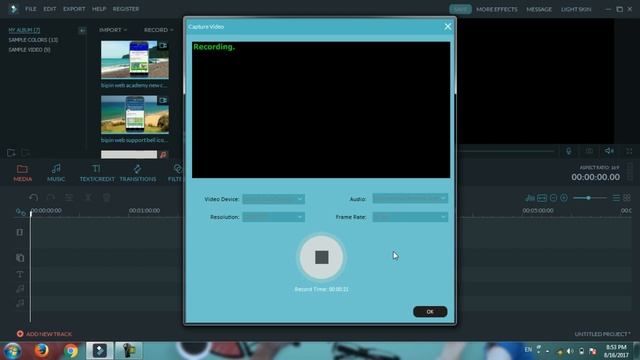This screenshot has height=360, width=640.
Task: Click the timeline zoom-out minus icon
Action: click(553, 198)
